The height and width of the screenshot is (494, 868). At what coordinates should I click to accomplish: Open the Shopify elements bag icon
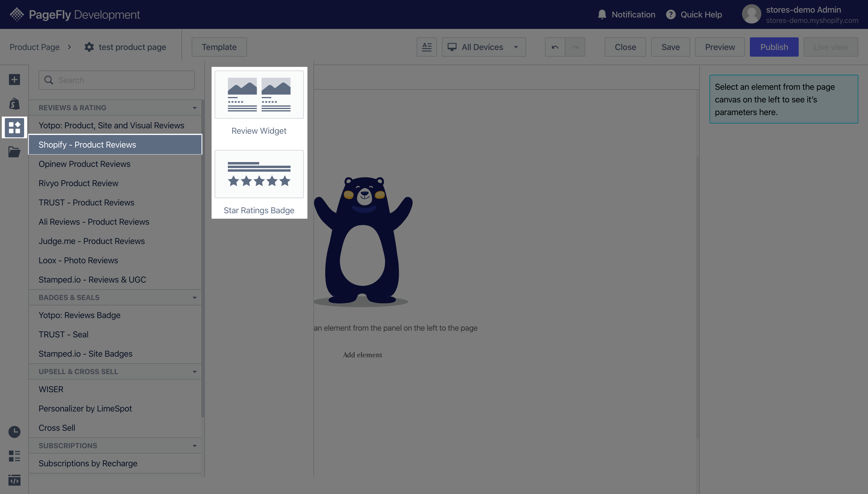point(14,104)
